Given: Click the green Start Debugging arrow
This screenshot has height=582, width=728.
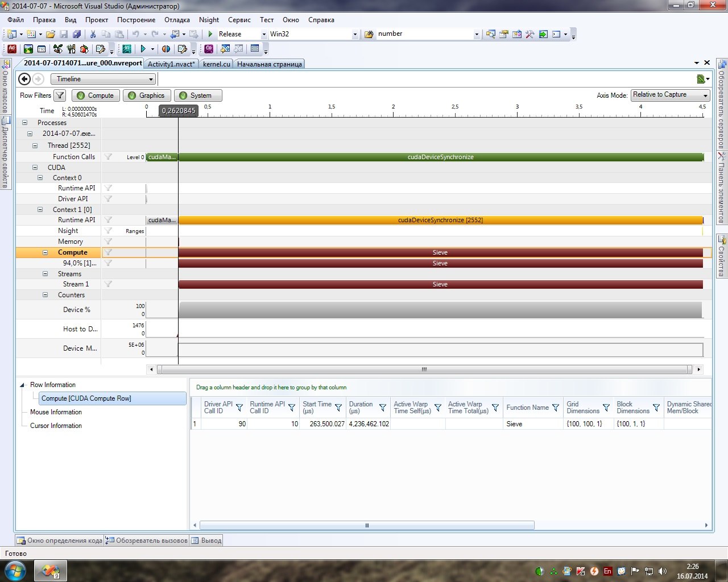Looking at the screenshot, I should click(210, 34).
